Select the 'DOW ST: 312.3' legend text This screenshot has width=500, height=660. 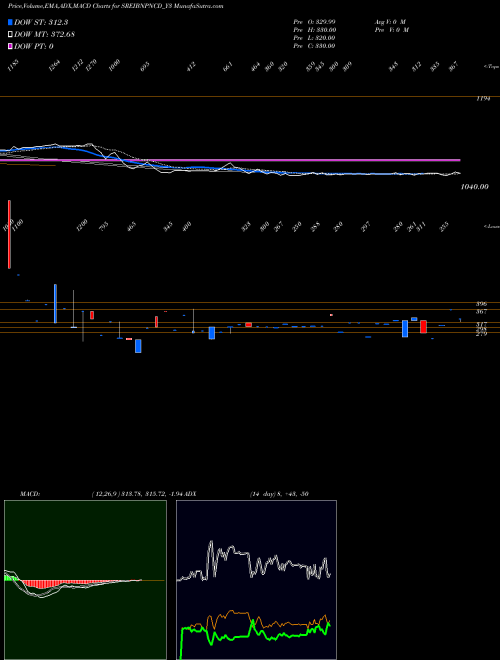tap(41, 22)
